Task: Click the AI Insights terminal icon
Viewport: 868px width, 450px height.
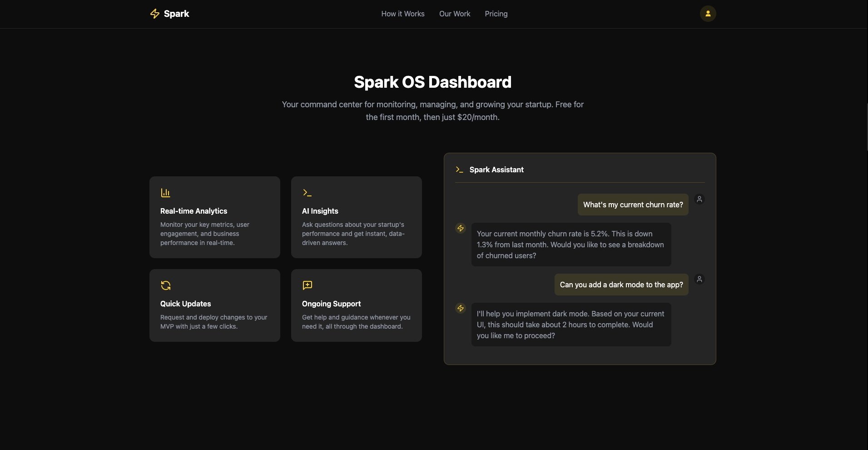Action: [x=308, y=192]
